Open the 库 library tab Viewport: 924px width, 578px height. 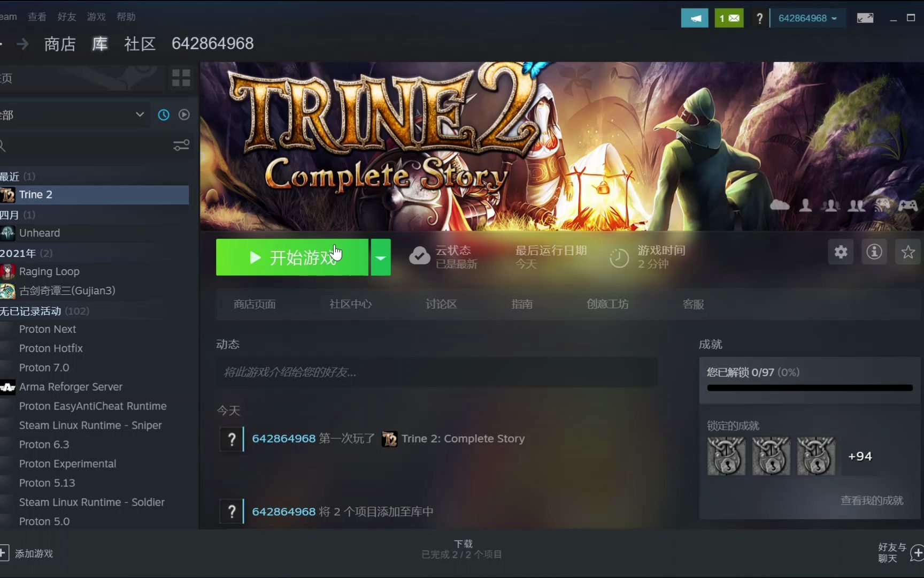pyautogui.click(x=100, y=44)
